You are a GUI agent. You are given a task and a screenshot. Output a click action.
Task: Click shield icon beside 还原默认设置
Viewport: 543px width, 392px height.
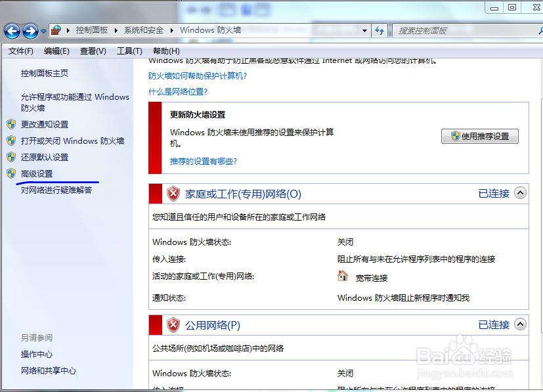pos(11,157)
